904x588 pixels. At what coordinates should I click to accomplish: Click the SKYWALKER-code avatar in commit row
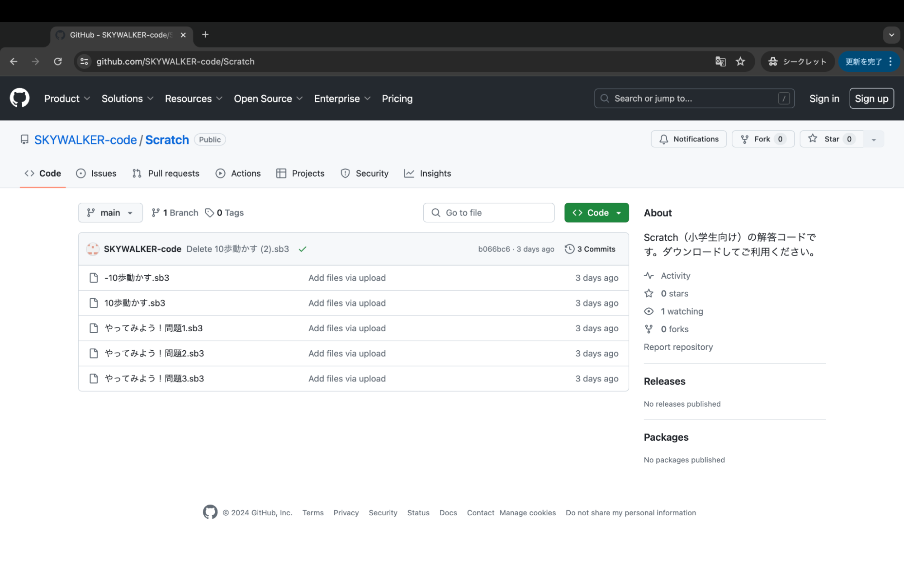93,249
